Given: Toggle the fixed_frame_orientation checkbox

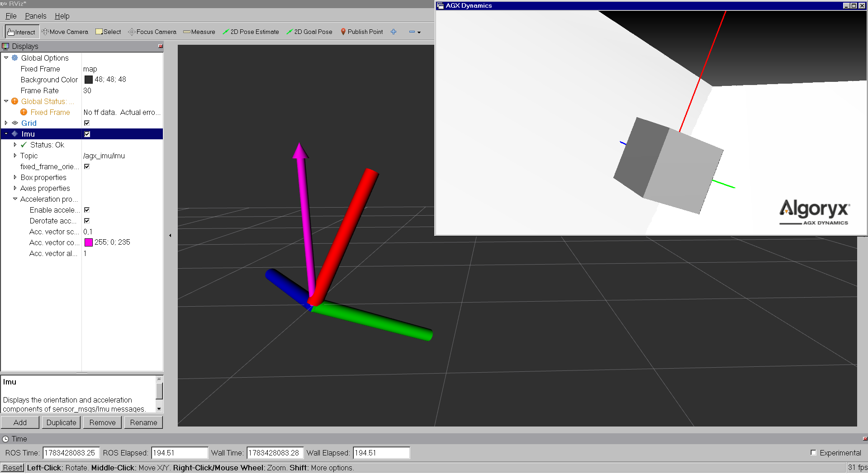Looking at the screenshot, I should [87, 166].
